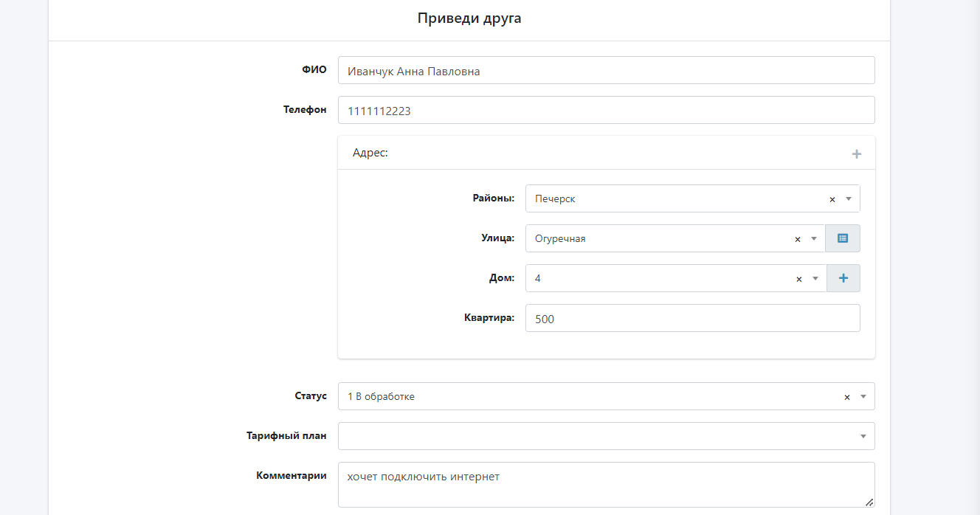Clear the Районы selection with the x
This screenshot has width=980, height=515.
[832, 199]
